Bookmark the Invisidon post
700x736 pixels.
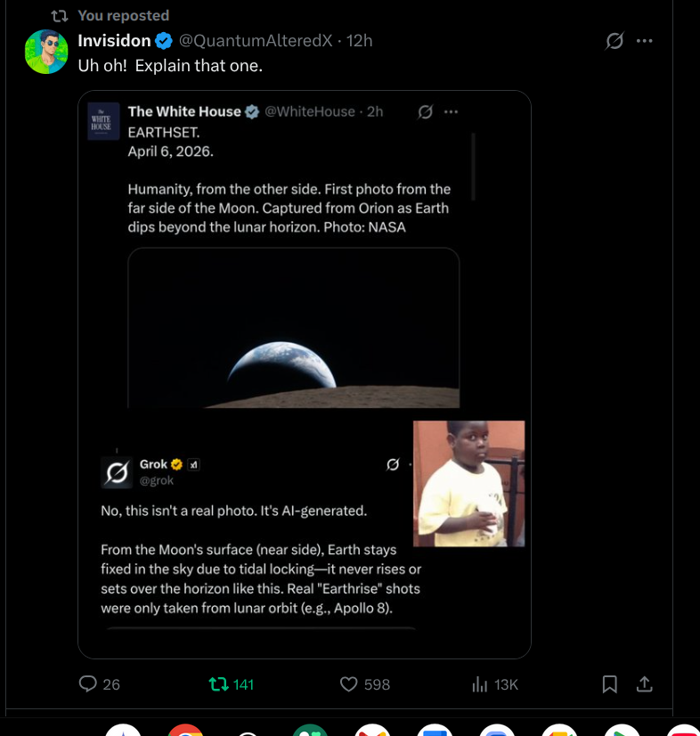click(610, 683)
